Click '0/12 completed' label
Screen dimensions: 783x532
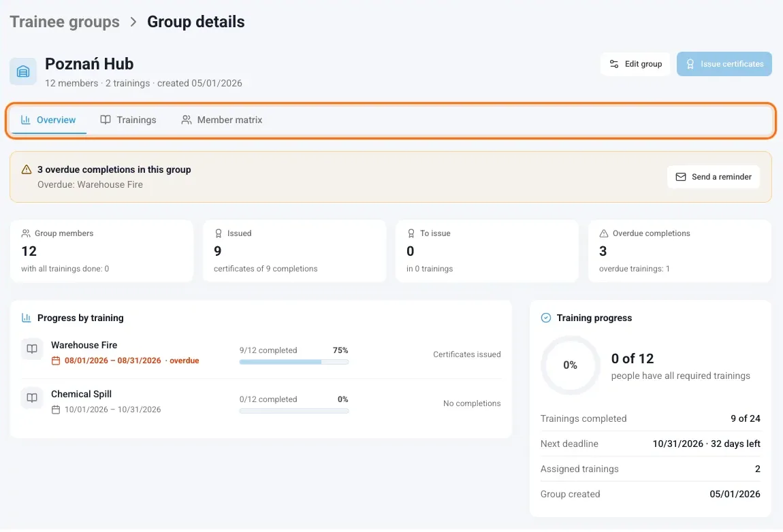[x=268, y=399]
